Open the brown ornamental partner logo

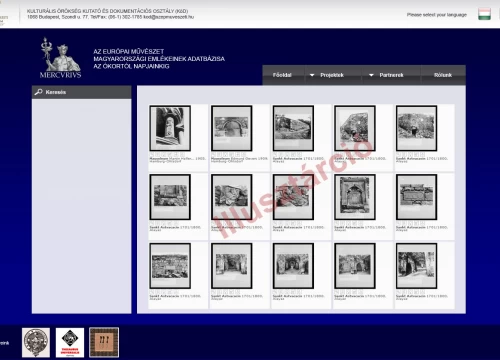click(x=104, y=342)
